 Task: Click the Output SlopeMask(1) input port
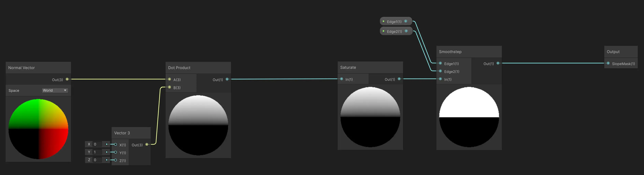[608, 63]
